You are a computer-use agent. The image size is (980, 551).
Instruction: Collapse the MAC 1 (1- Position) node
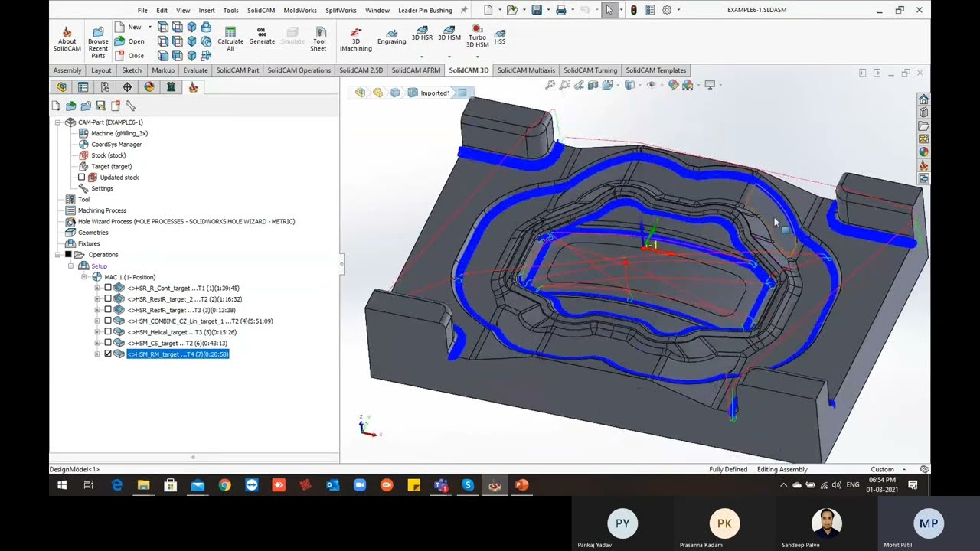coord(84,277)
